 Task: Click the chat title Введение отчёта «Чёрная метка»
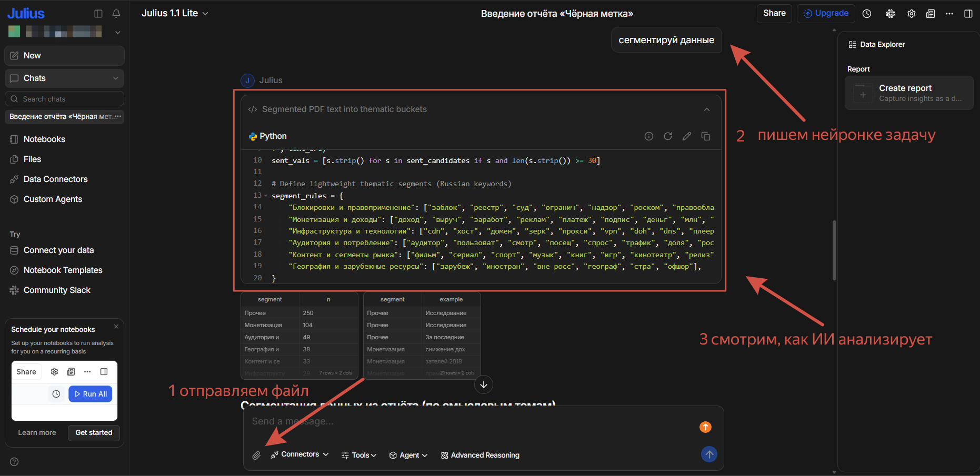[557, 14]
